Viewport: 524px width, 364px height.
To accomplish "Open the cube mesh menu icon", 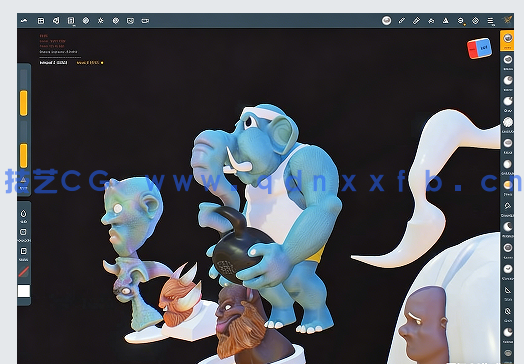I will (x=56, y=21).
